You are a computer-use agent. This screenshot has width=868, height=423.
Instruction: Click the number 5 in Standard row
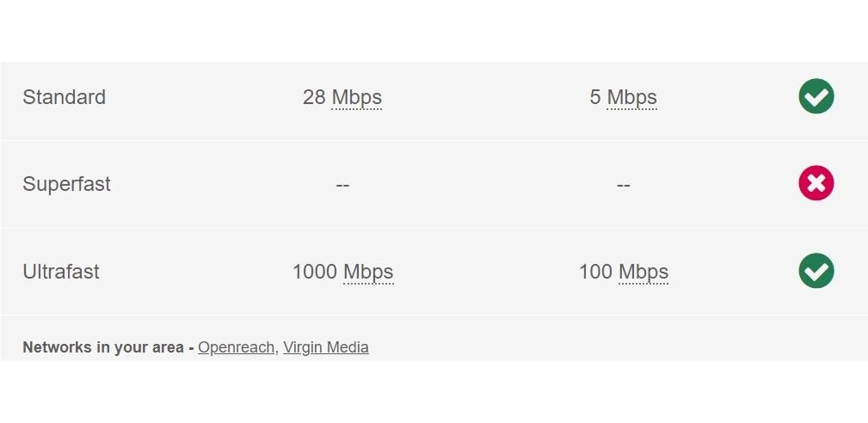click(594, 98)
